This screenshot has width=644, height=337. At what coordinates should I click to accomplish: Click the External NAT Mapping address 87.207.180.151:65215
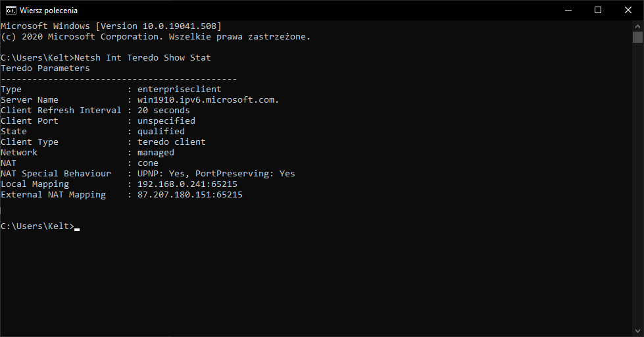189,195
